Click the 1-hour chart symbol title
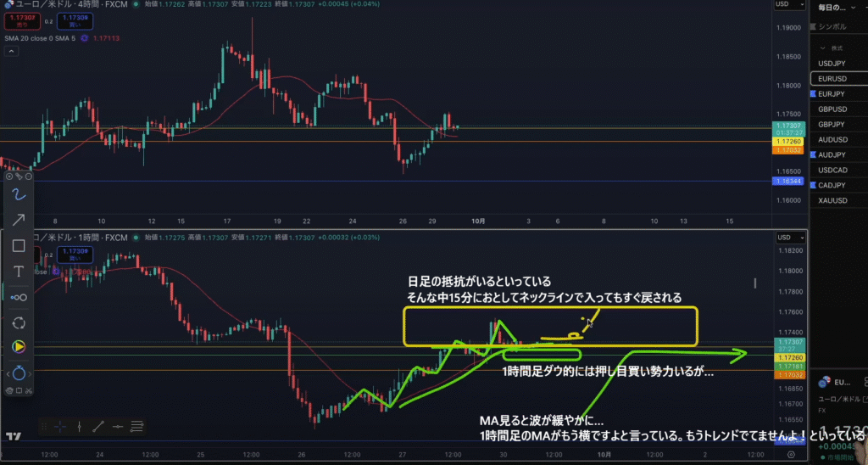Image resolution: width=868 pixels, height=465 pixels. pos(81,238)
